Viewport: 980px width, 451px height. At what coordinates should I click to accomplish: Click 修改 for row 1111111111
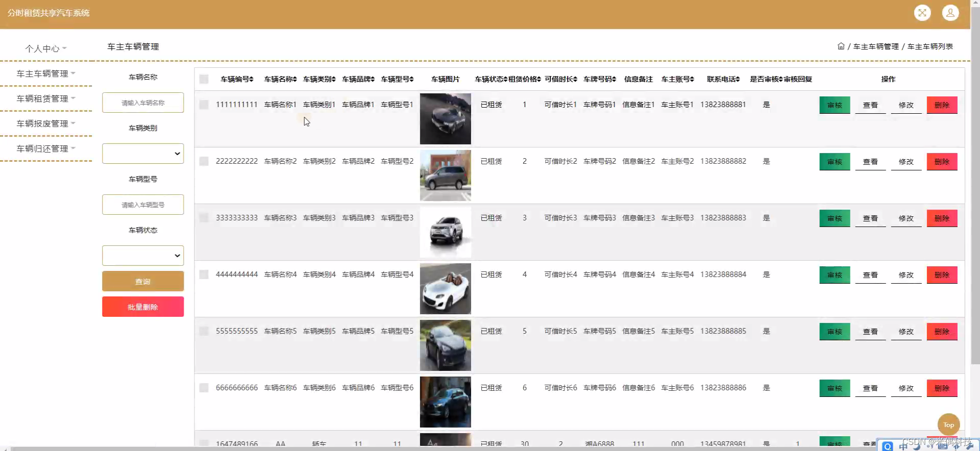(906, 105)
